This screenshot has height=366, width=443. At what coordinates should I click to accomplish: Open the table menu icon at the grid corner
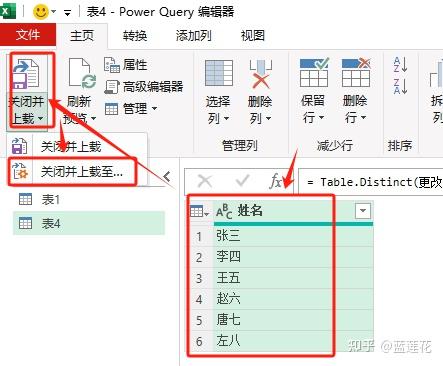(x=199, y=211)
